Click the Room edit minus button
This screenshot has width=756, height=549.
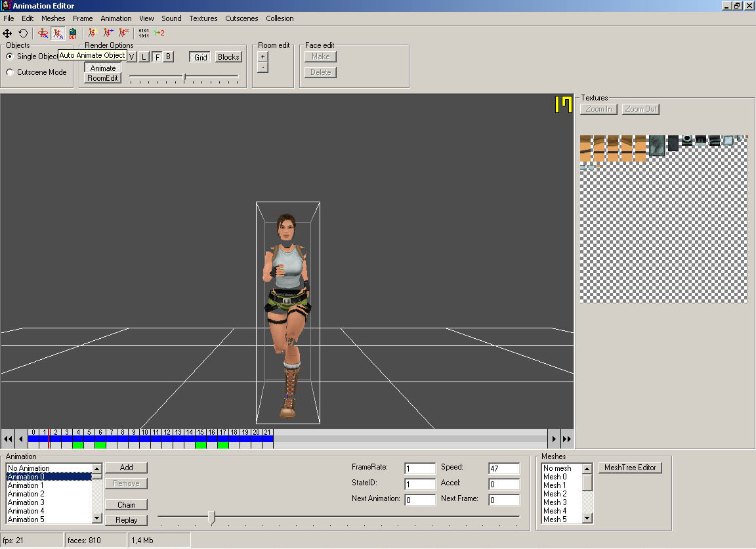tap(262, 67)
